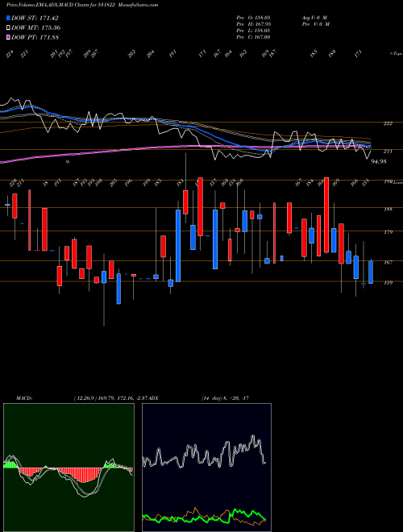Click the 167 price axis label
The height and width of the screenshot is (532, 403).
tap(388, 262)
